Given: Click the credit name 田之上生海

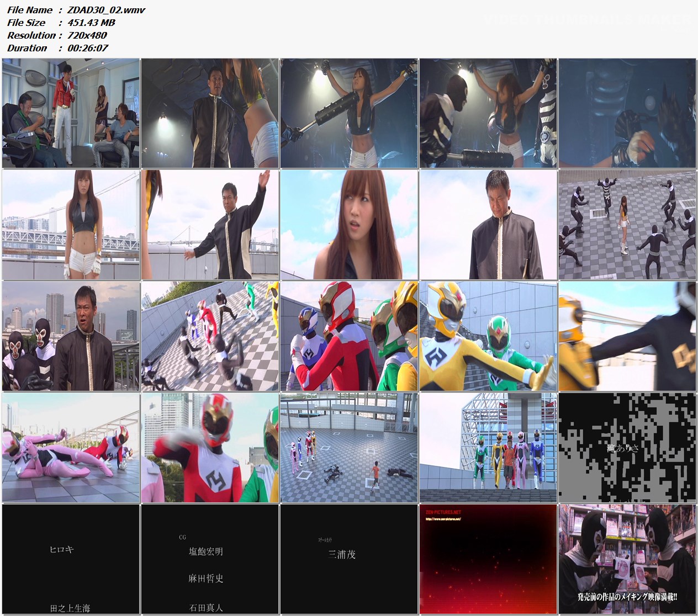Looking at the screenshot, I should pyautogui.click(x=70, y=608).
